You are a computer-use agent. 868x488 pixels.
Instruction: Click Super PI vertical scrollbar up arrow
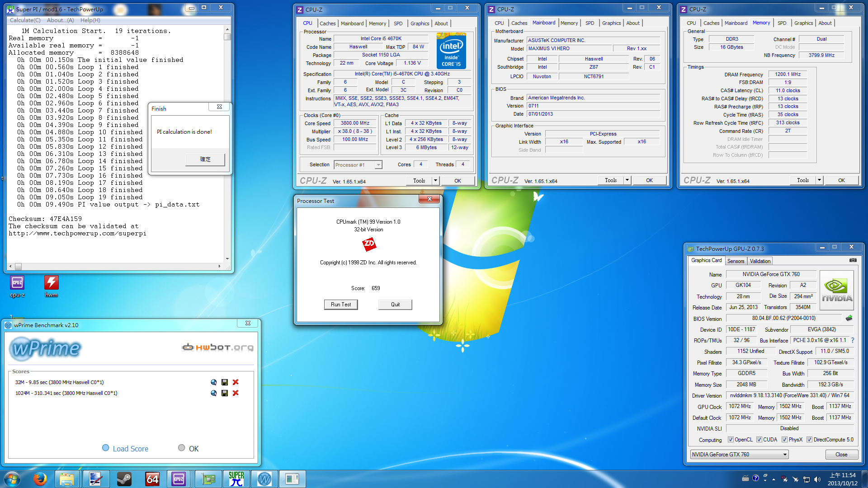coord(227,30)
